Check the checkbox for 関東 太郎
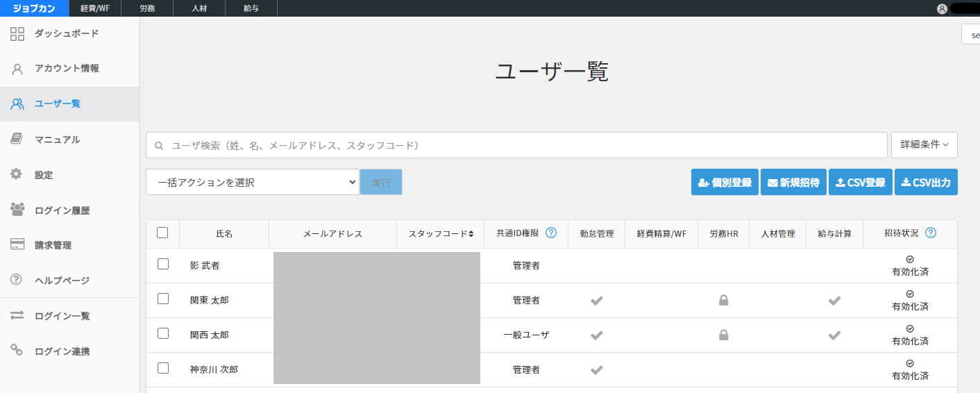 click(163, 299)
